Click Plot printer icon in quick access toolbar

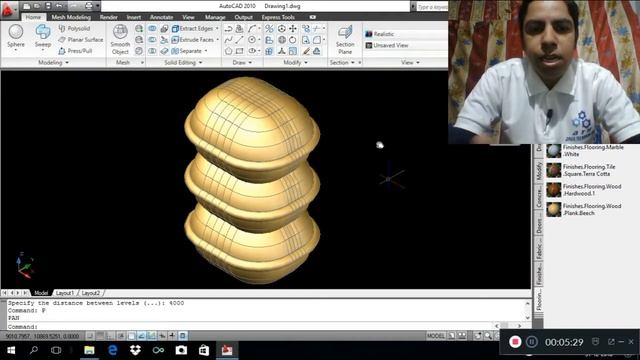coord(89,6)
